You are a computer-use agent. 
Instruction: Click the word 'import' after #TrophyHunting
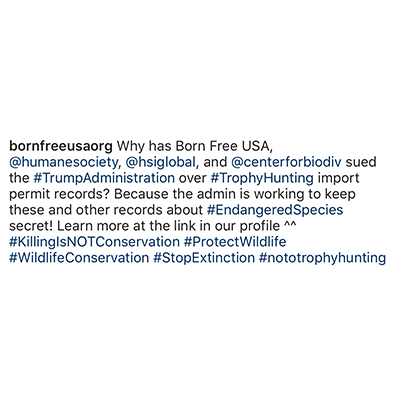[339, 178]
